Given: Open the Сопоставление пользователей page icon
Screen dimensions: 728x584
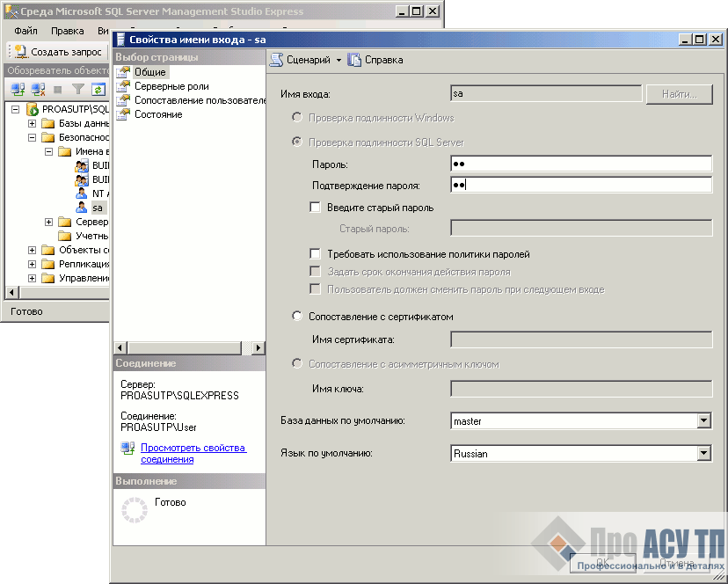Looking at the screenshot, I should (123, 100).
